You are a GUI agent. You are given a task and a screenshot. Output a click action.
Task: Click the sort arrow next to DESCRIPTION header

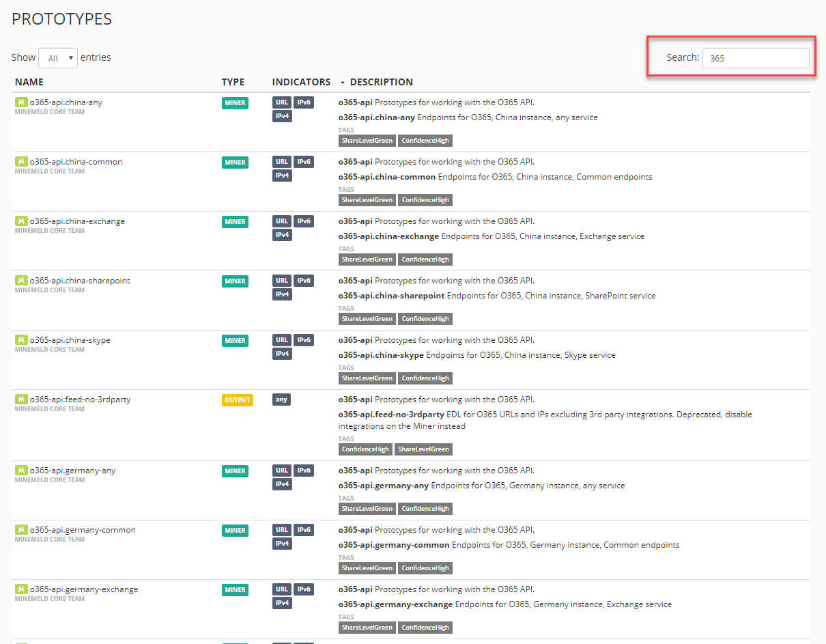click(343, 83)
